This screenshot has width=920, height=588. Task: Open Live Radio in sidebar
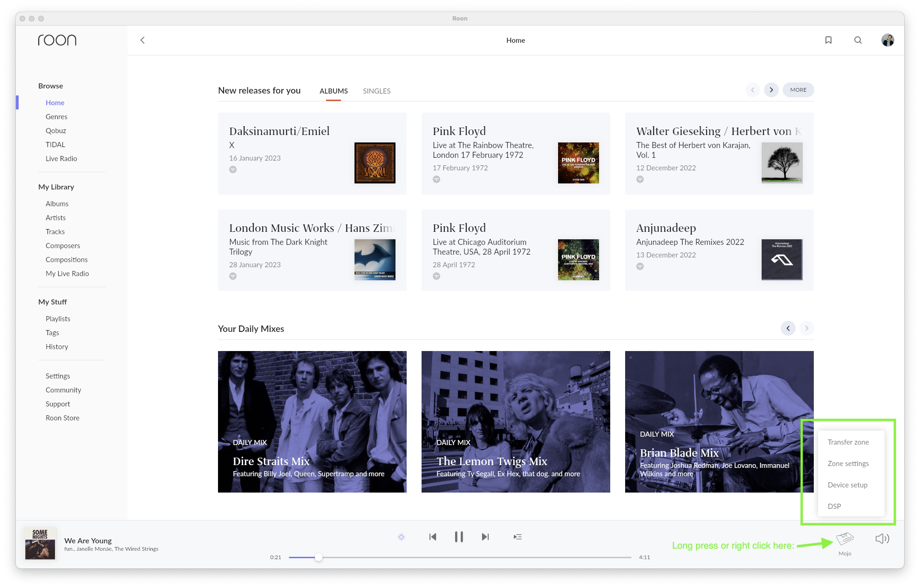pyautogui.click(x=61, y=158)
